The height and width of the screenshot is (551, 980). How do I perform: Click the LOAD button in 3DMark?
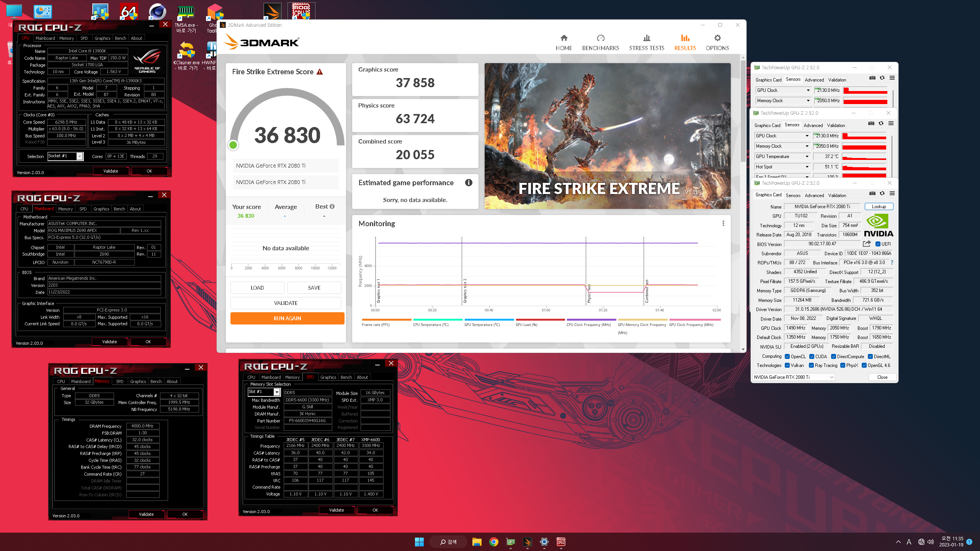coord(257,288)
